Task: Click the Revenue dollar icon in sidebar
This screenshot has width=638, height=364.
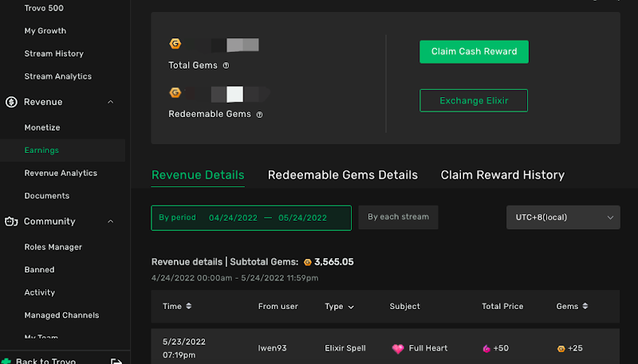Action: click(x=11, y=102)
